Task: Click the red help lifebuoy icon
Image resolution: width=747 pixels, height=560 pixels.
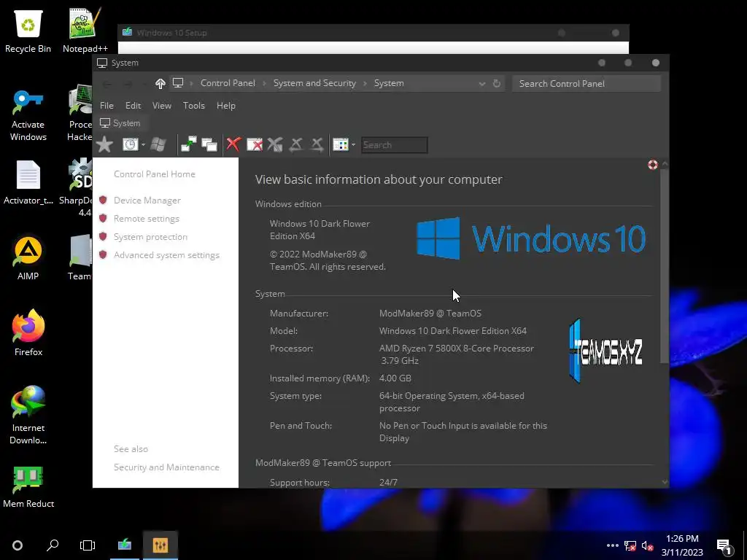Action: tap(653, 165)
